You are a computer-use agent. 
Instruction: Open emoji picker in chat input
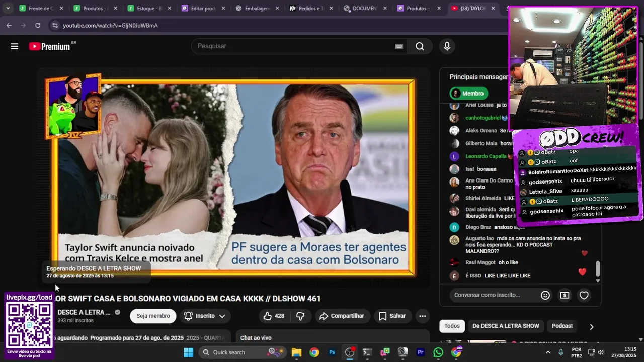pyautogui.click(x=545, y=295)
